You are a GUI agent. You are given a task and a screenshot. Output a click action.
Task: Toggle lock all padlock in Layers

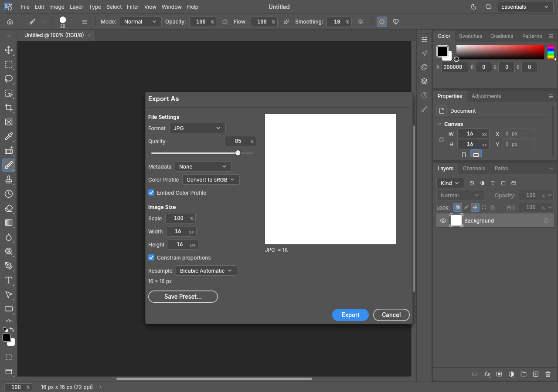(493, 207)
